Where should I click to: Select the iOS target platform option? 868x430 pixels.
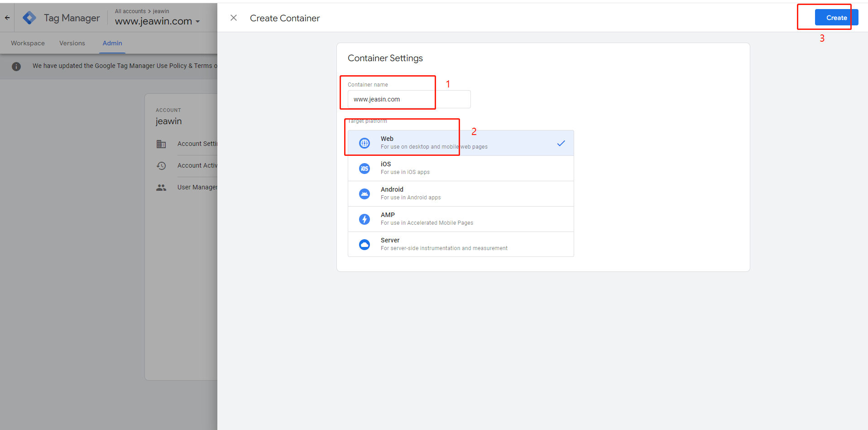pyautogui.click(x=460, y=169)
